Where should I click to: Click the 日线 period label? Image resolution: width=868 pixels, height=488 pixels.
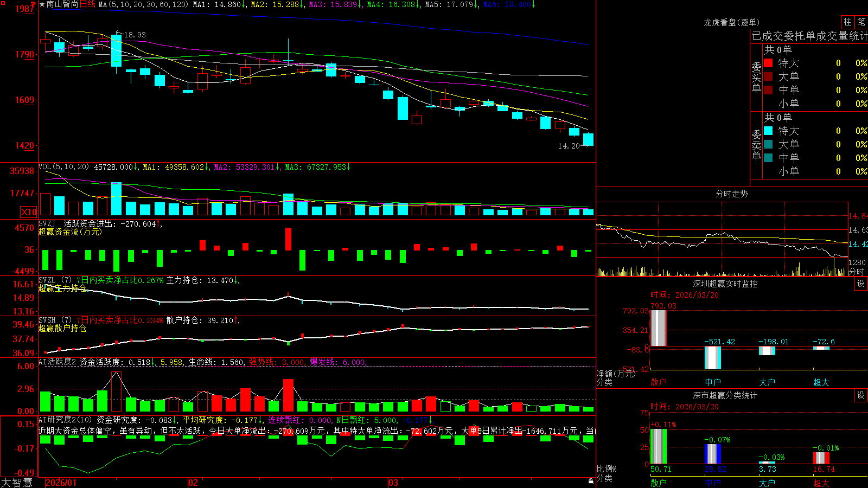click(87, 4)
